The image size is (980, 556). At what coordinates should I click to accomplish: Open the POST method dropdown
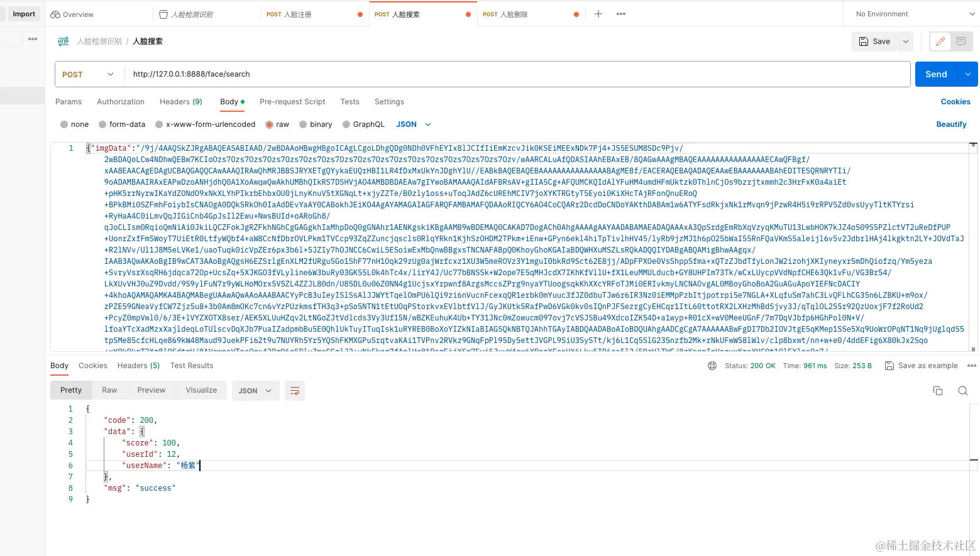(x=88, y=74)
